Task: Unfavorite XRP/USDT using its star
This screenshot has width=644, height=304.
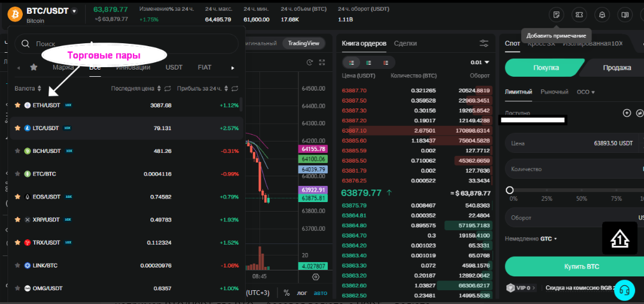Action: (x=17, y=220)
